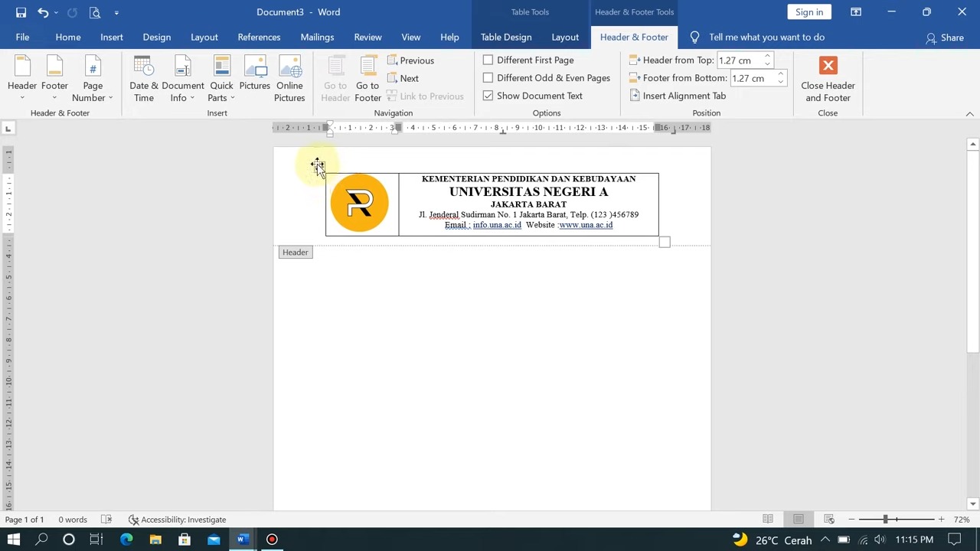Expand Customize Quick Access Toolbar arrow

click(116, 12)
